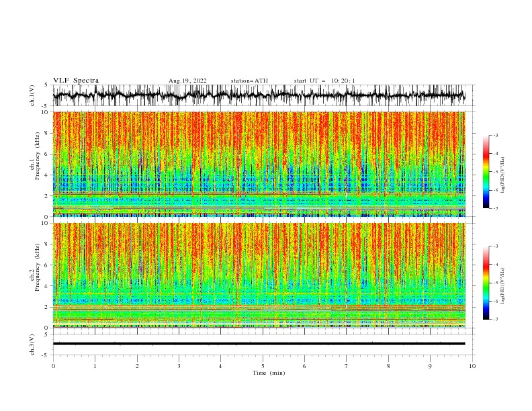The width and height of the screenshot is (532, 411).
Task: Select the date text "Aug.19, 2022"
Action: (187, 81)
